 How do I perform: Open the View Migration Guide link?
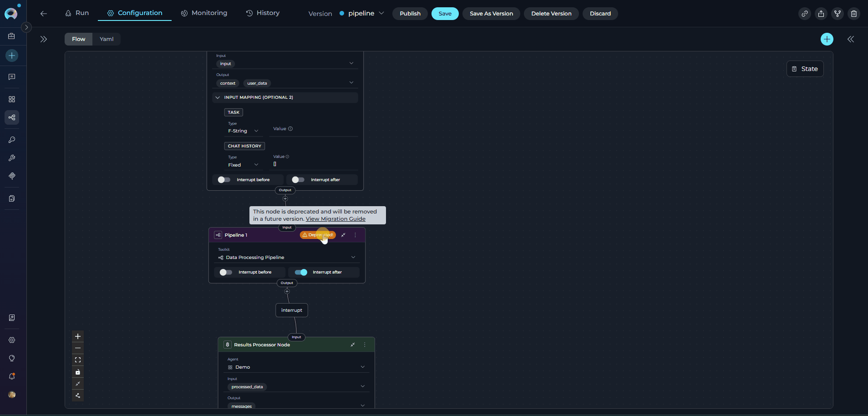[x=335, y=219]
